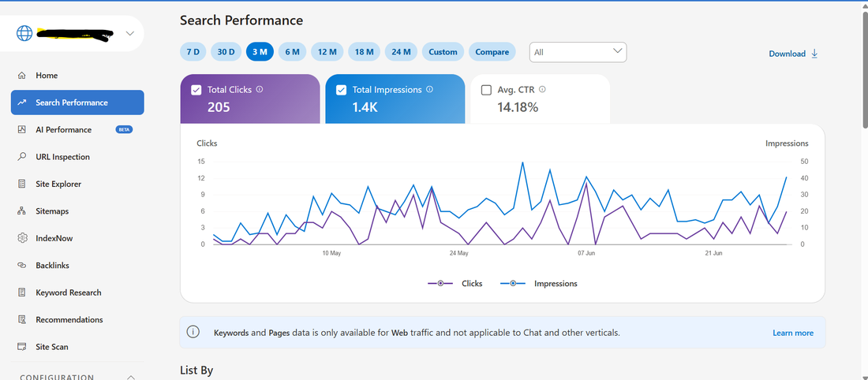
Task: Click the 07 Jun axis label
Action: [x=586, y=253]
